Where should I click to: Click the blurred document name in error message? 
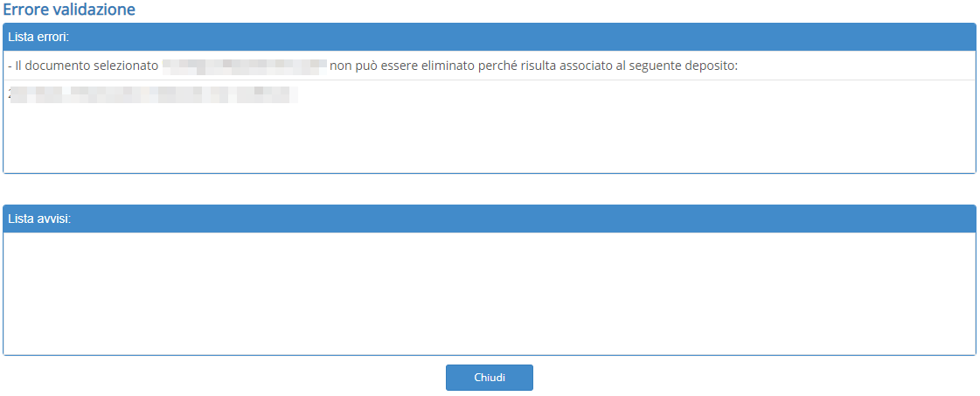[x=244, y=66]
